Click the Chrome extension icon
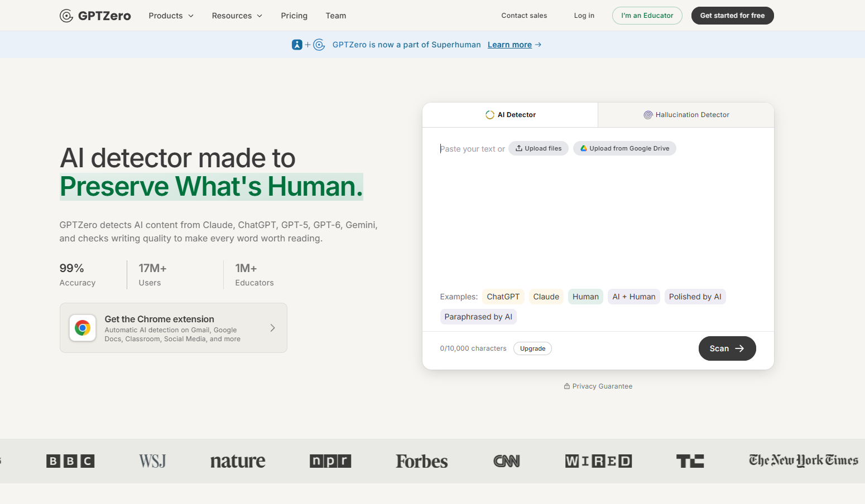This screenshot has height=504, width=865. tap(83, 328)
